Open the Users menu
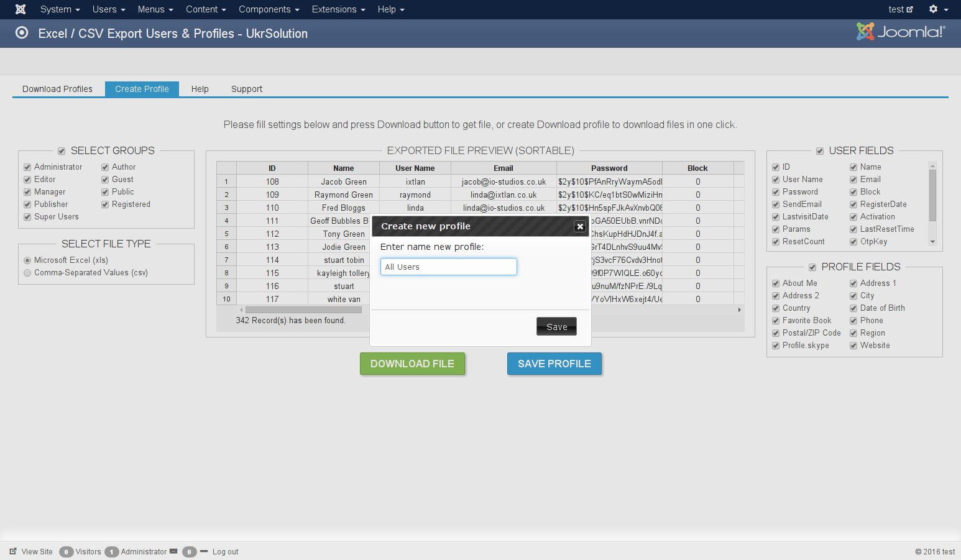Screen dimensions: 961x560 pos(109,9)
